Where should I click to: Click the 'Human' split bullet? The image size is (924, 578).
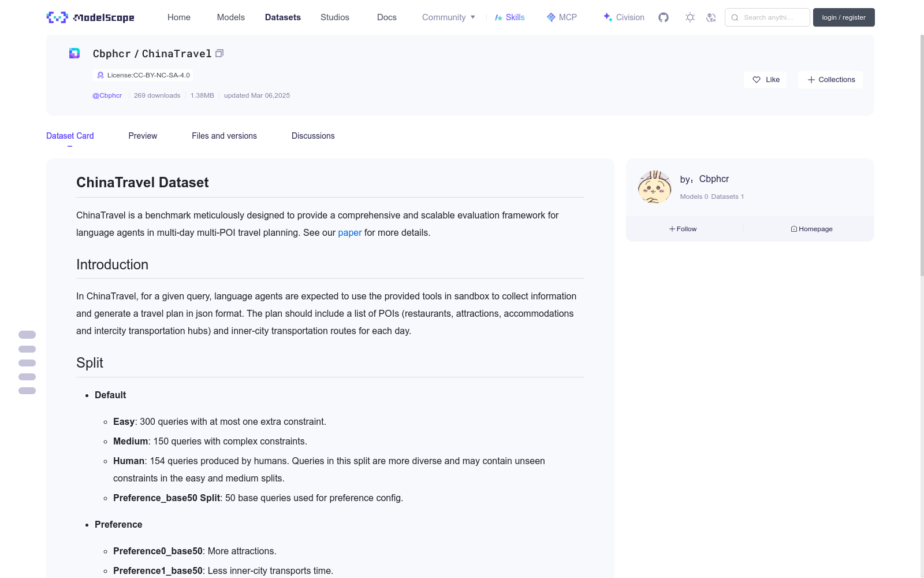coord(329,469)
